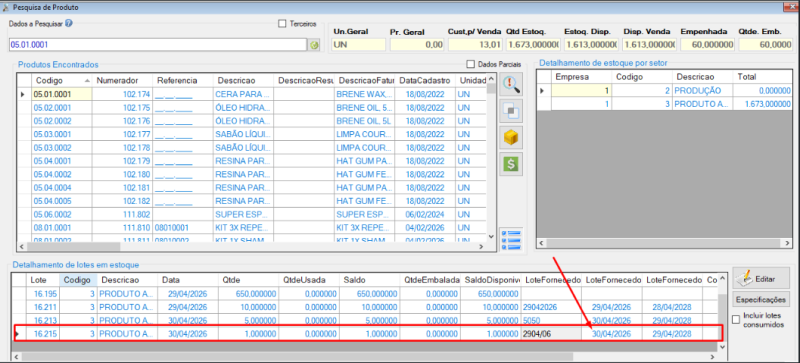
Task: Select product row 05.02.0001
Action: pos(252,108)
